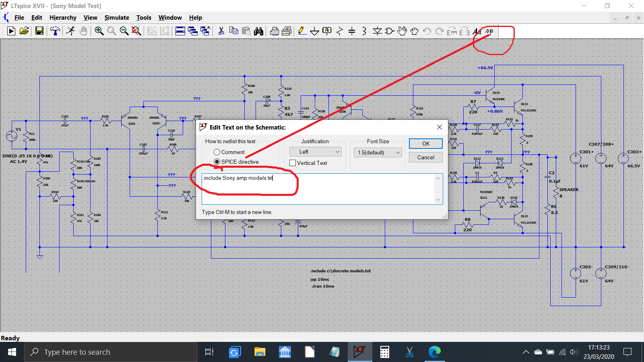Image resolution: width=644 pixels, height=362 pixels.
Task: Open Calculator from taskbar
Action: pos(385,352)
